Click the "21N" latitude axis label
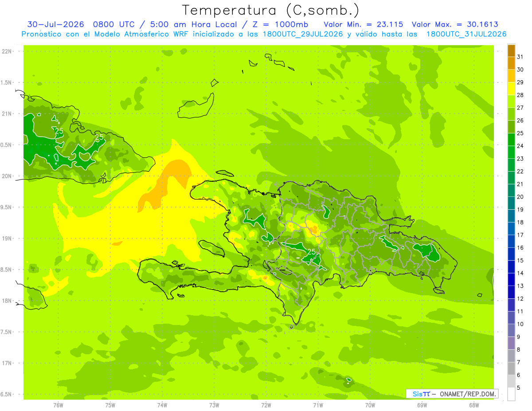 tap(8, 114)
